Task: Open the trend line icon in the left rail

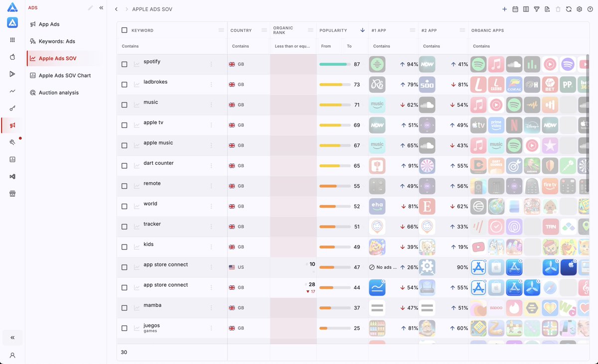Action: click(12, 91)
